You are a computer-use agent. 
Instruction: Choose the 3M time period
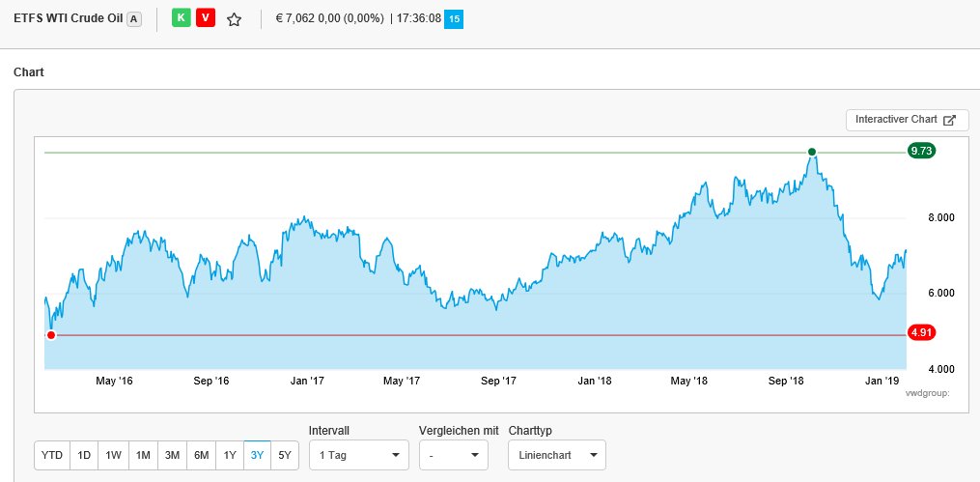pyautogui.click(x=172, y=455)
